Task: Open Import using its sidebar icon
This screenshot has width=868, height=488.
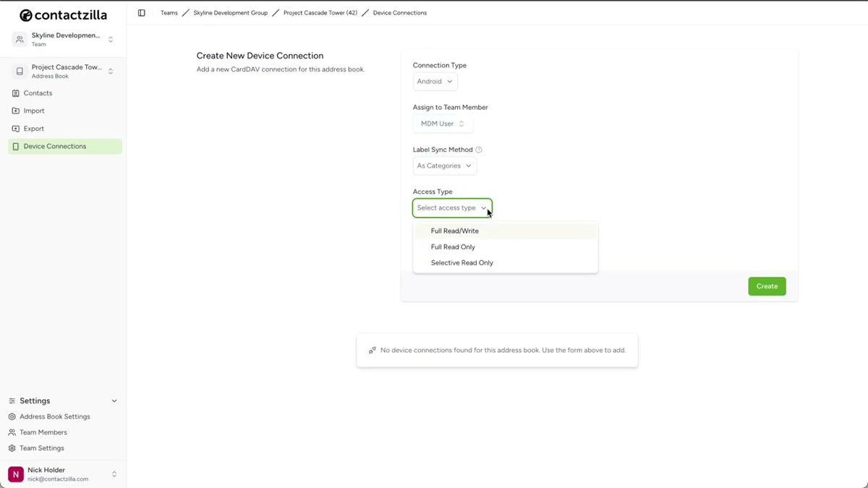Action: point(15,110)
